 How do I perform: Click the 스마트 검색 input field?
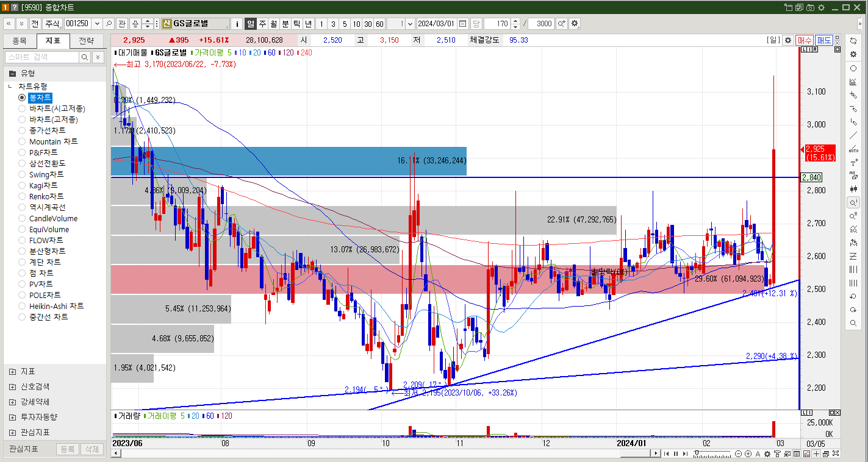42,57
